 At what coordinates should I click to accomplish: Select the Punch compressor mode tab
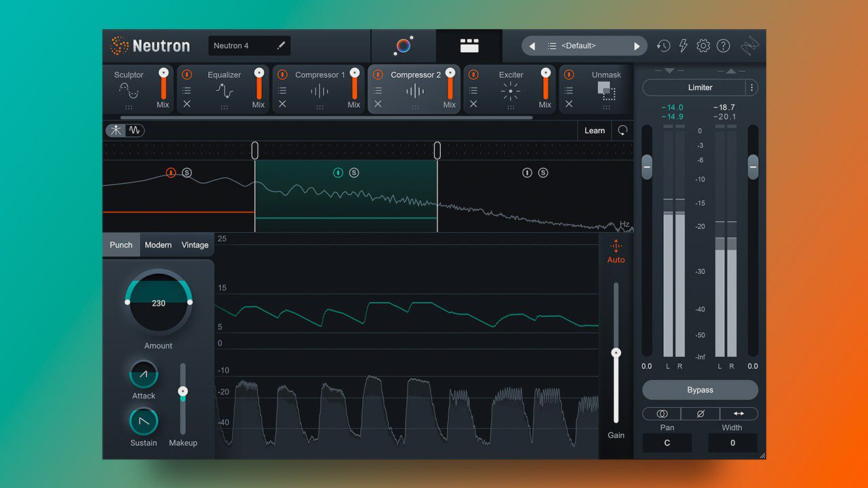click(121, 245)
